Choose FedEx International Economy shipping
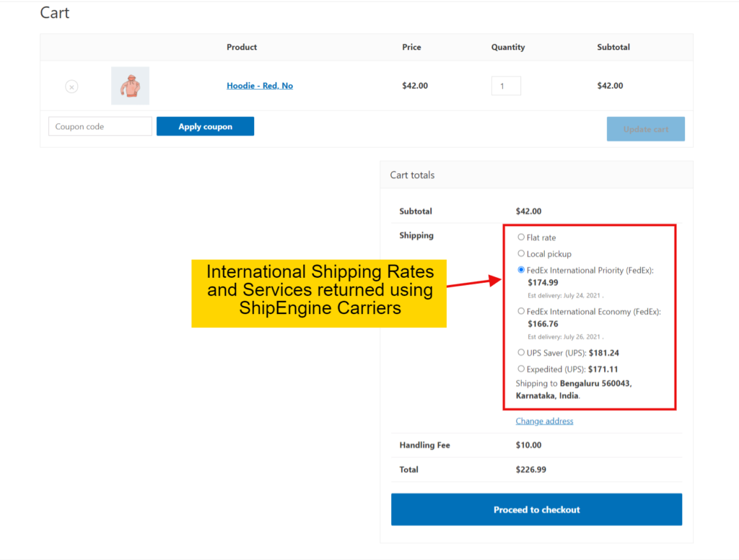The height and width of the screenshot is (560, 739). point(521,310)
